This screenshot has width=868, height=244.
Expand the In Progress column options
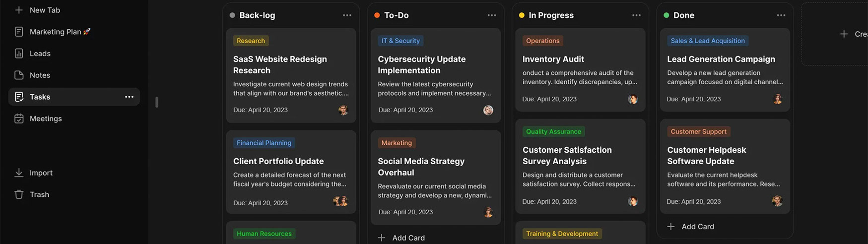[636, 15]
